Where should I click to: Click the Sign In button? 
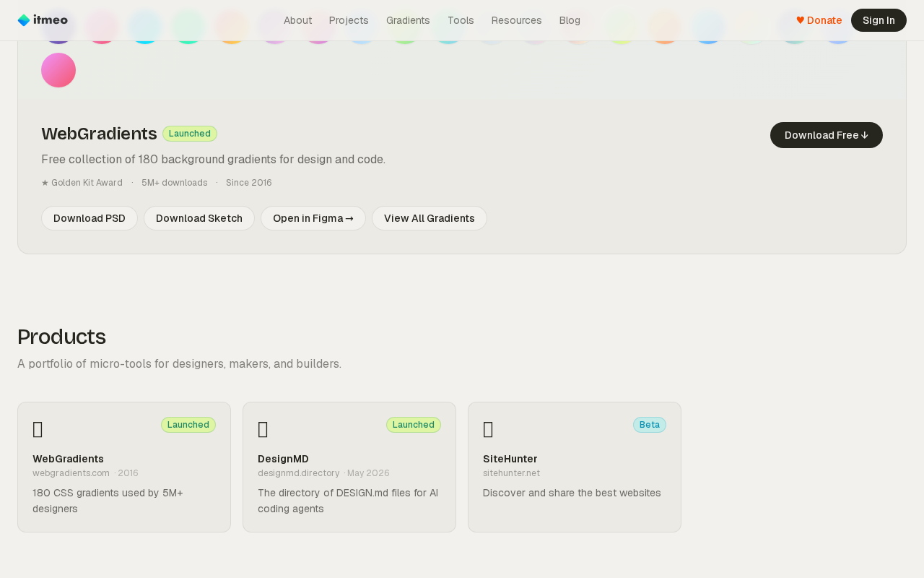[879, 20]
